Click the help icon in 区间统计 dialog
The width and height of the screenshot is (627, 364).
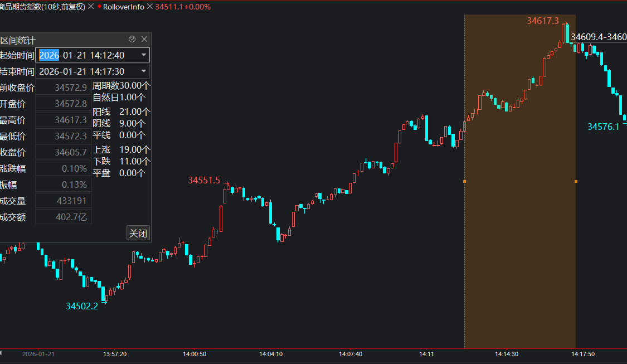132,40
